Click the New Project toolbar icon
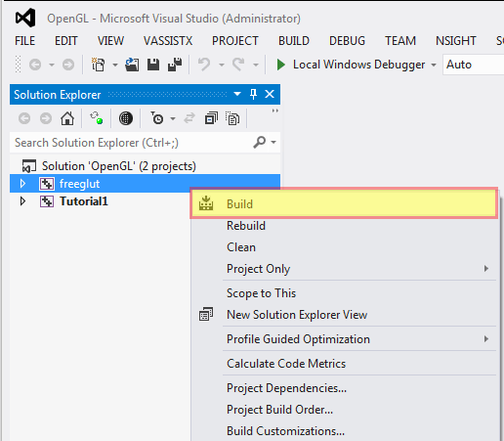 [x=98, y=65]
